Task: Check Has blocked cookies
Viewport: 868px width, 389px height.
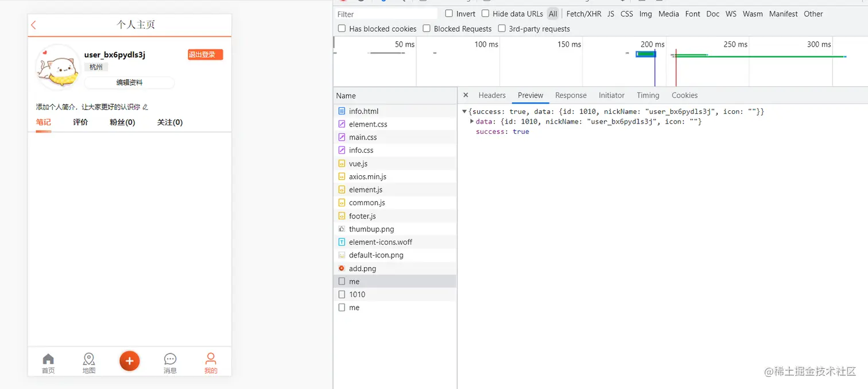Action: [x=342, y=28]
